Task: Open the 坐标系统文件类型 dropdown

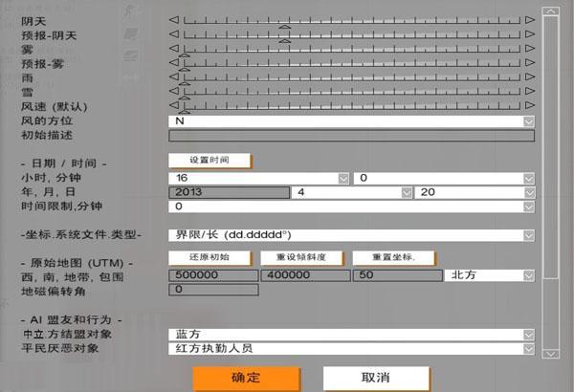Action: coord(351,235)
